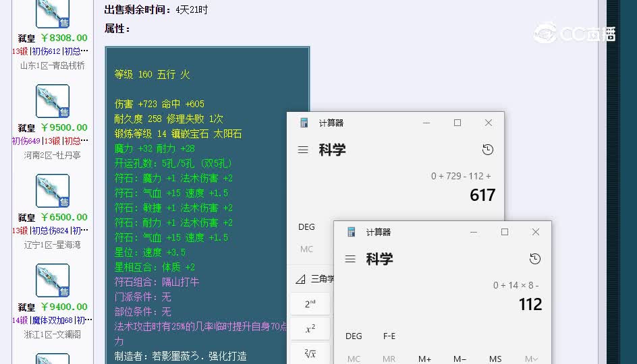The height and width of the screenshot is (364, 637).
Task: Click server text 浙江1区-文澜阁
Action: pos(53,334)
